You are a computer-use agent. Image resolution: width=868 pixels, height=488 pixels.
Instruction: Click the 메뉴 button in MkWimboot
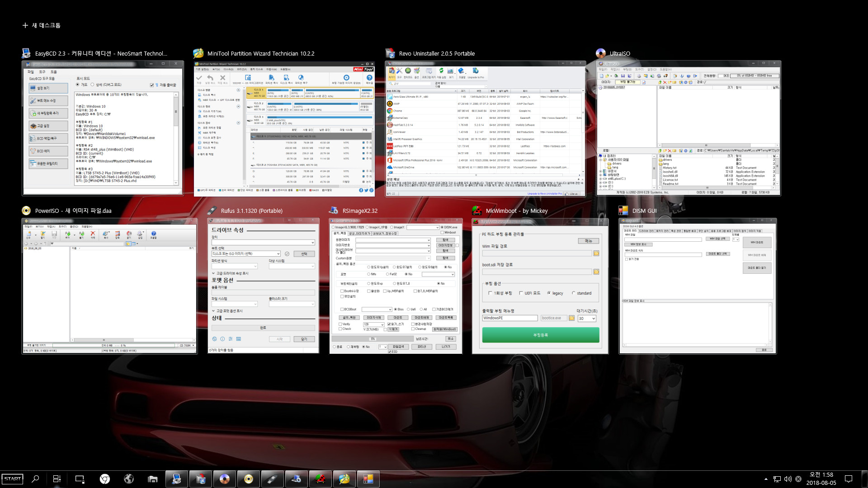(589, 241)
